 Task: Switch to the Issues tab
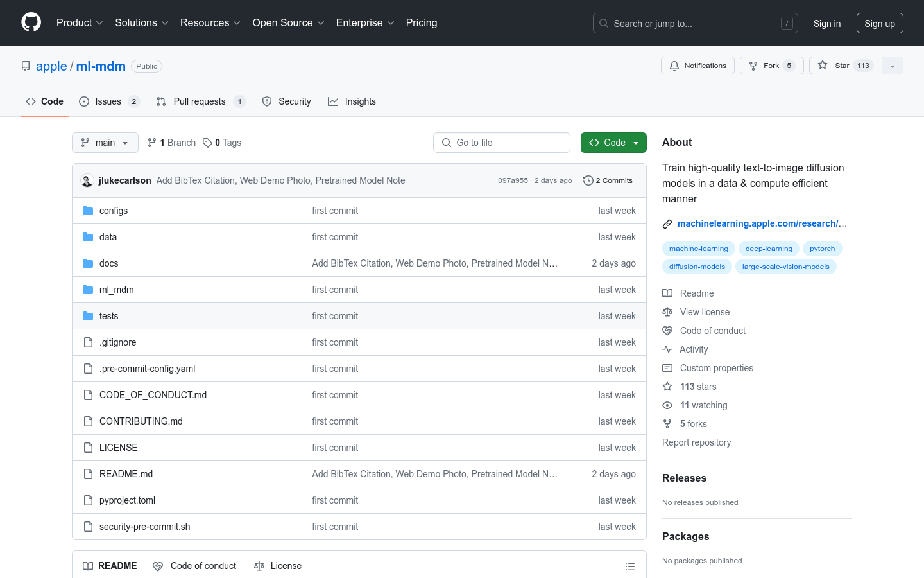click(x=109, y=101)
